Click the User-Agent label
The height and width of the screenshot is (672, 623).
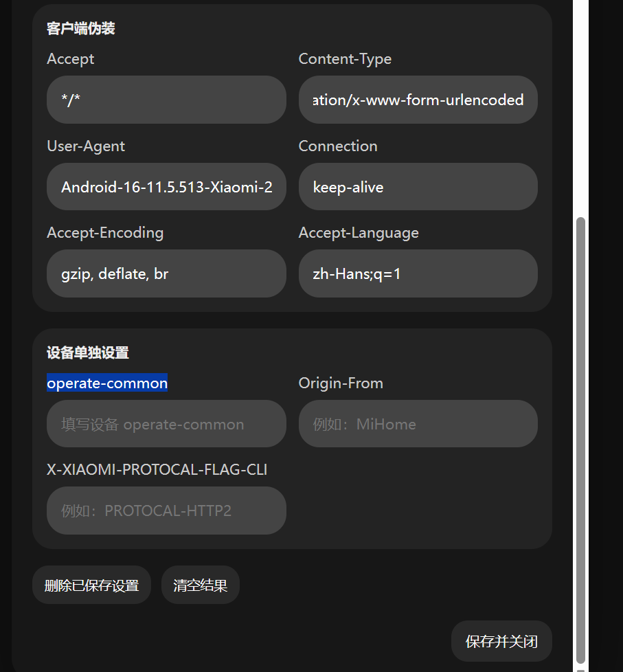pyautogui.click(x=86, y=146)
